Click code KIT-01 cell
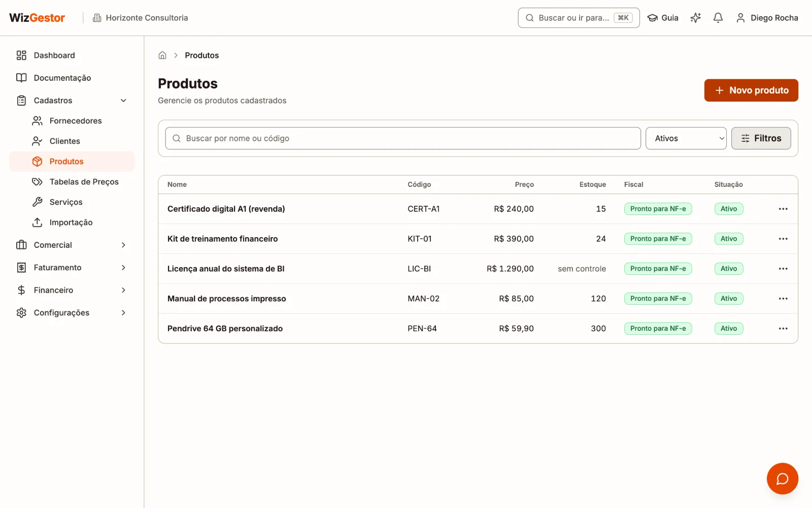 [x=420, y=239]
